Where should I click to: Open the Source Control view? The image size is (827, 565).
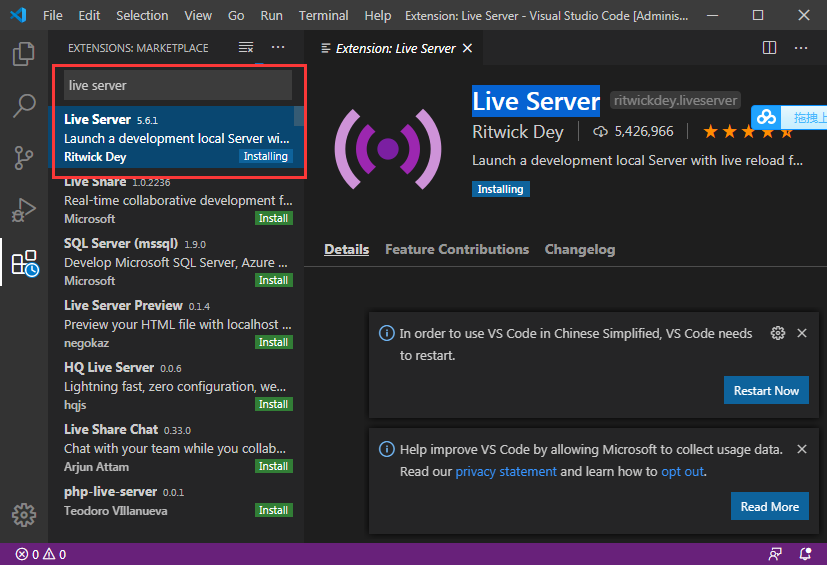pos(24,158)
